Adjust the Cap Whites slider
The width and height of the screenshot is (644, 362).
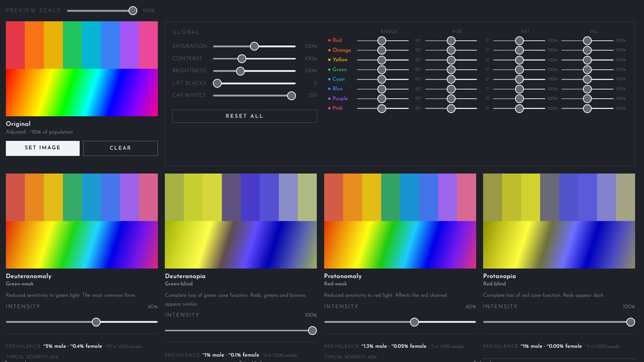(291, 95)
